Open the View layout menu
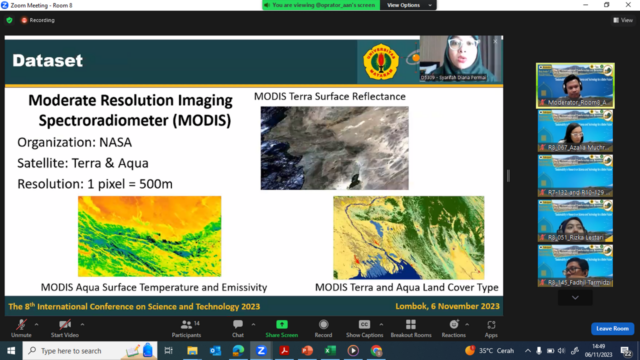Screen dimensions: 640x360 coord(623,20)
